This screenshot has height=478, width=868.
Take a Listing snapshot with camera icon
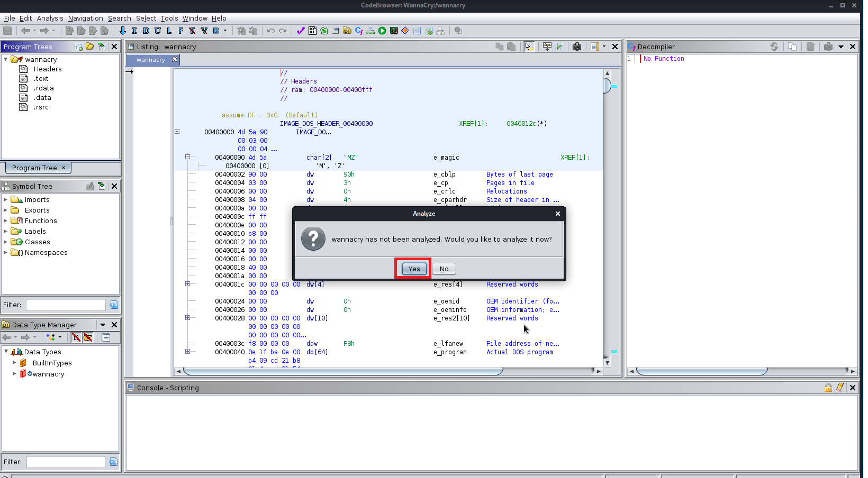[x=577, y=47]
